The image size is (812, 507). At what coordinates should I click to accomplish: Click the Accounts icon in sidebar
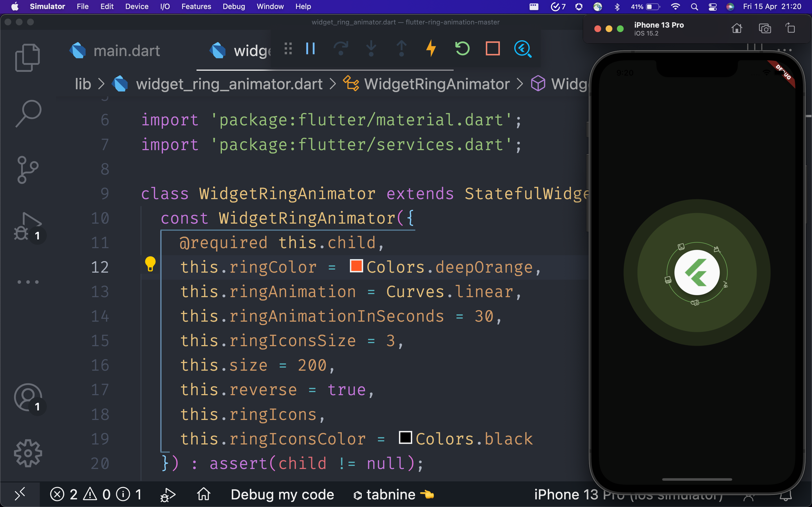pyautogui.click(x=28, y=397)
